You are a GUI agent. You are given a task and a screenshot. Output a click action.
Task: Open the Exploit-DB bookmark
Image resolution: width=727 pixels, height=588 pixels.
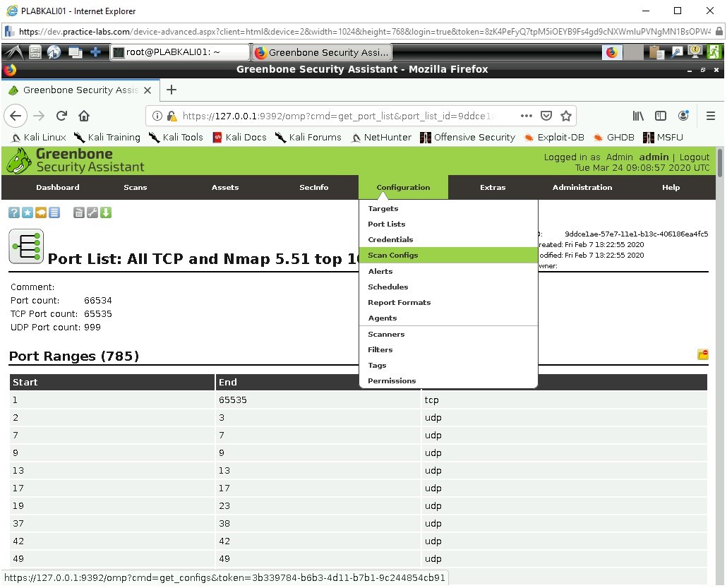click(561, 137)
